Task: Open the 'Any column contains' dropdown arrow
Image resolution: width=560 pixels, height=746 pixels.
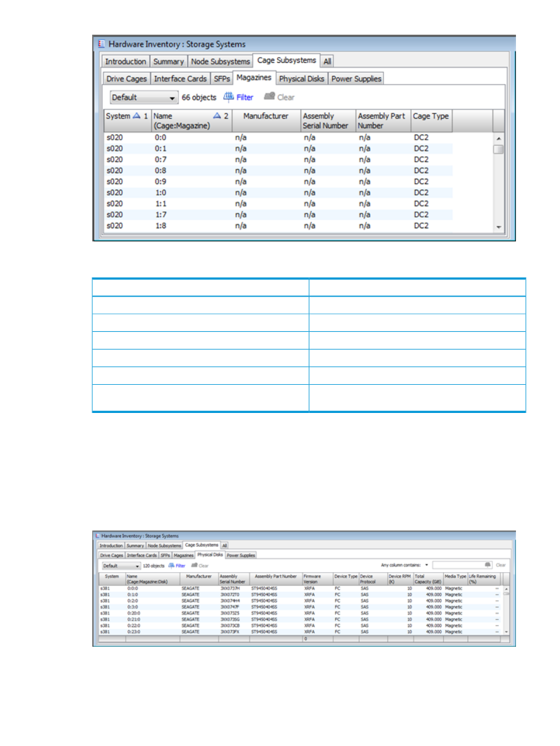Action: click(427, 565)
